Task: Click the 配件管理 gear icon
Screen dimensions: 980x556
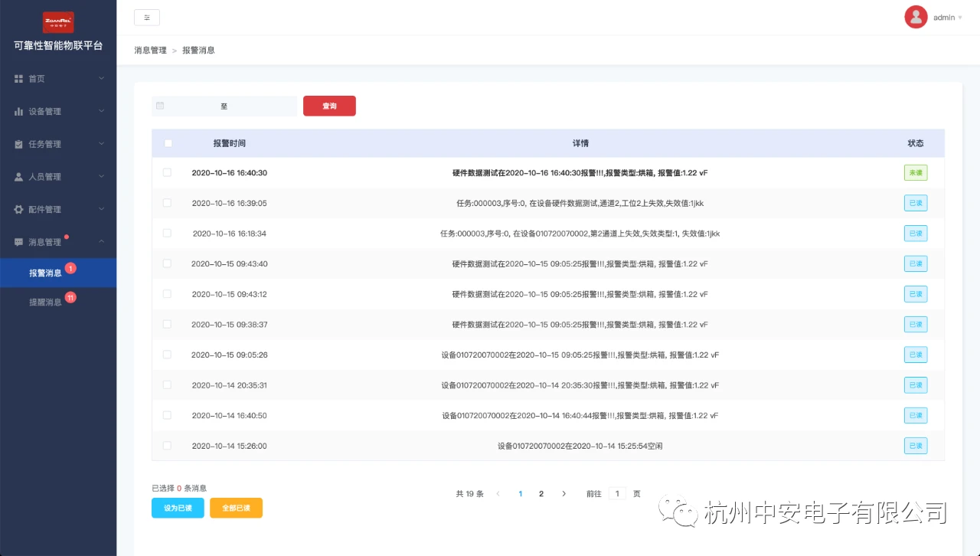Action: point(19,209)
